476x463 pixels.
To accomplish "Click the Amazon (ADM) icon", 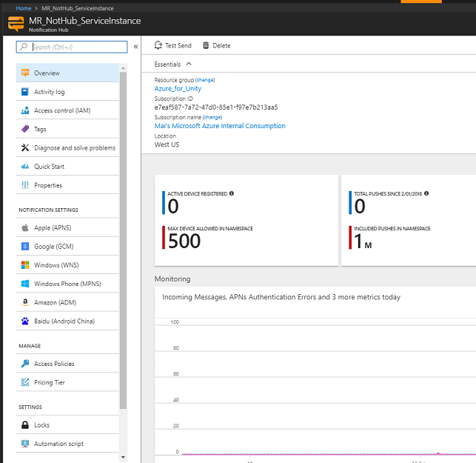I will [x=25, y=302].
